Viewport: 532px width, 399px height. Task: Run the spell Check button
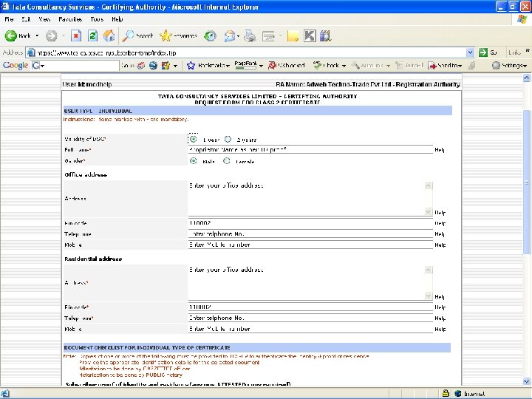[x=325, y=65]
